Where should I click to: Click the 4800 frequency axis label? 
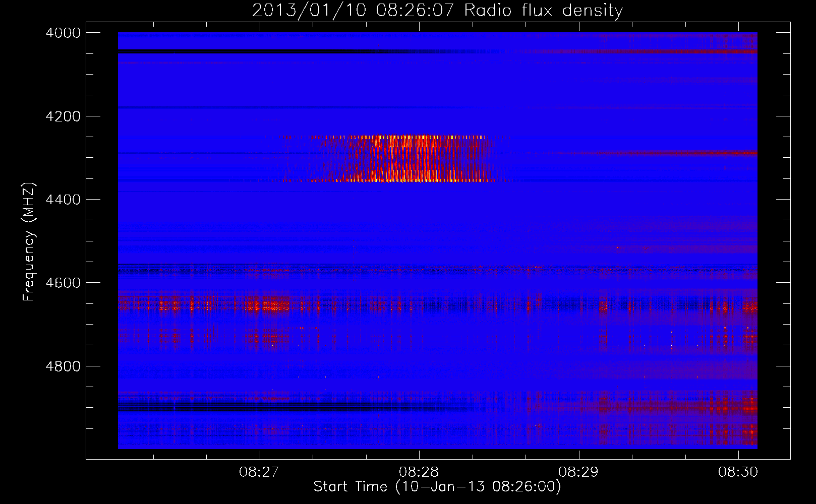click(63, 366)
